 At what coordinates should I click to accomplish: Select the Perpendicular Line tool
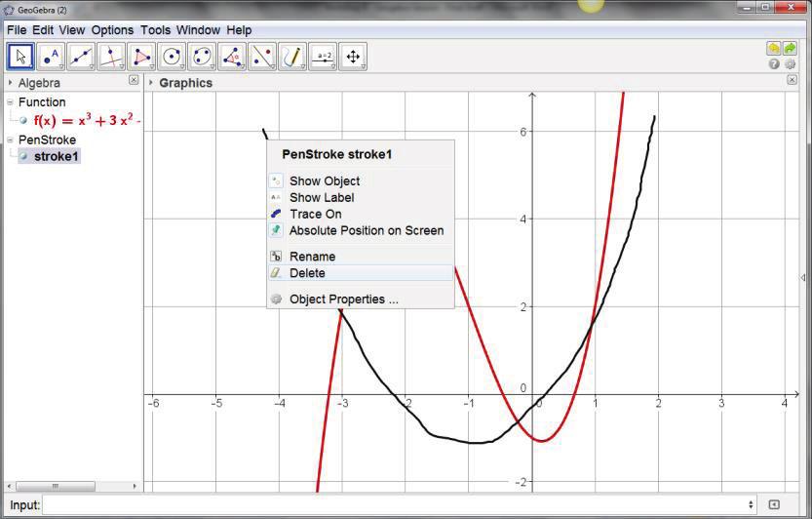coord(111,57)
